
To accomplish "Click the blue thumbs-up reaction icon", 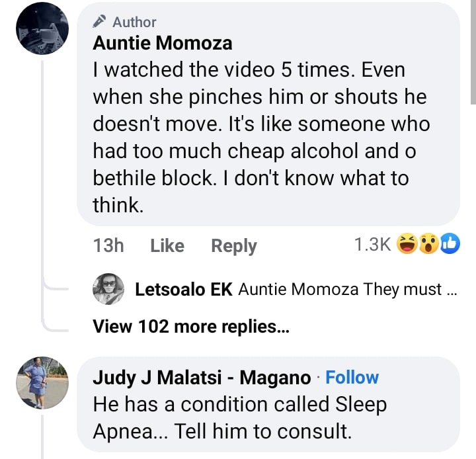I will click(450, 245).
